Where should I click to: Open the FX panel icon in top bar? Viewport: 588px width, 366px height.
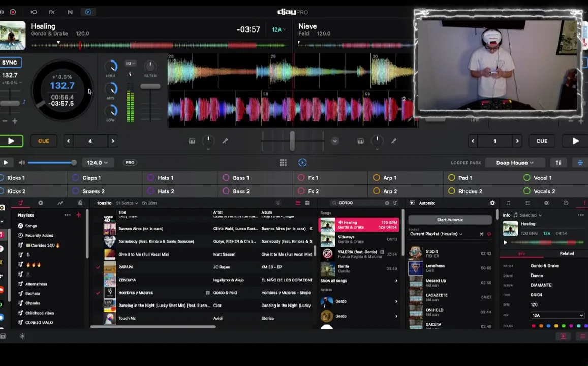[x=52, y=12]
